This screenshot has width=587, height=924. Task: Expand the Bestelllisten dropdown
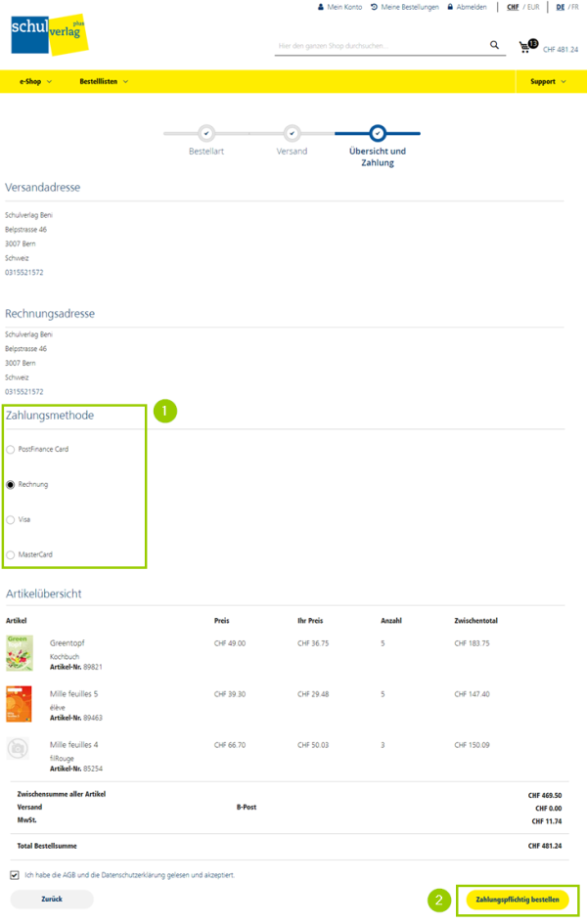tap(104, 82)
